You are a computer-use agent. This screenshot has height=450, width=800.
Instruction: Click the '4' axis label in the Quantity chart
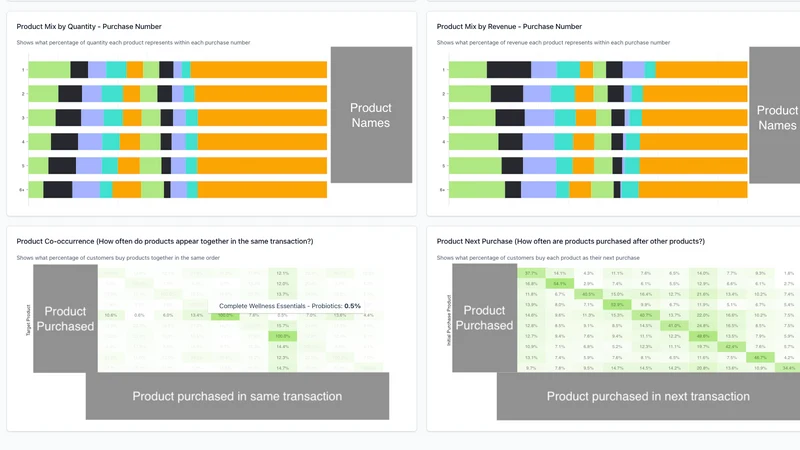click(x=23, y=142)
